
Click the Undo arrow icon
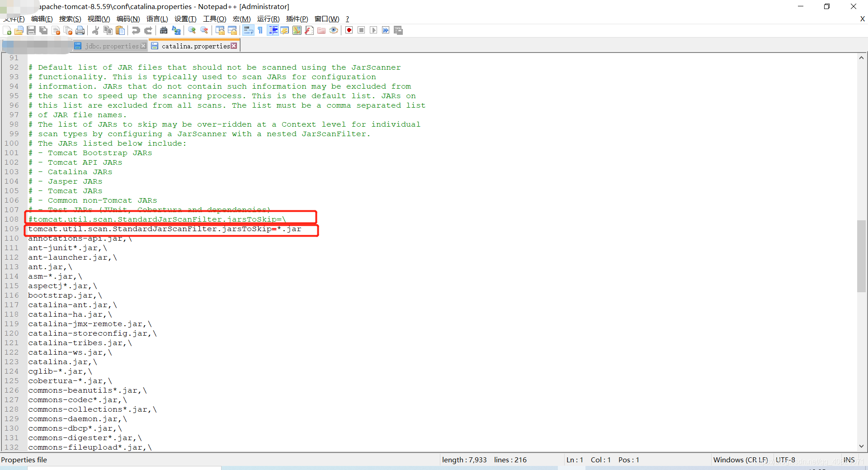[x=135, y=30]
